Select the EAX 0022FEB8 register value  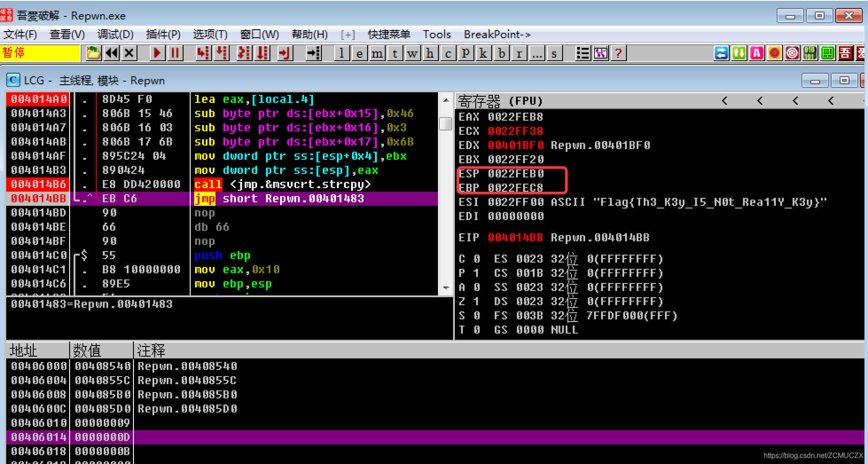coord(516,117)
